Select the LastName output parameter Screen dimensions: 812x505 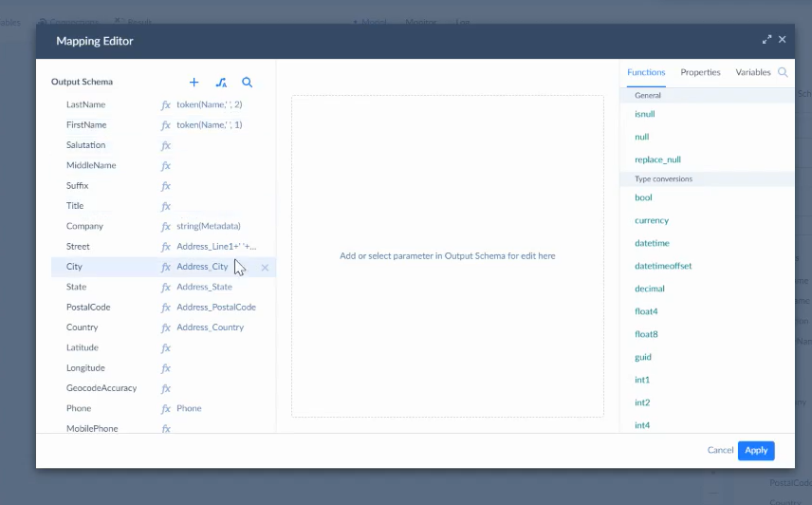(85, 104)
